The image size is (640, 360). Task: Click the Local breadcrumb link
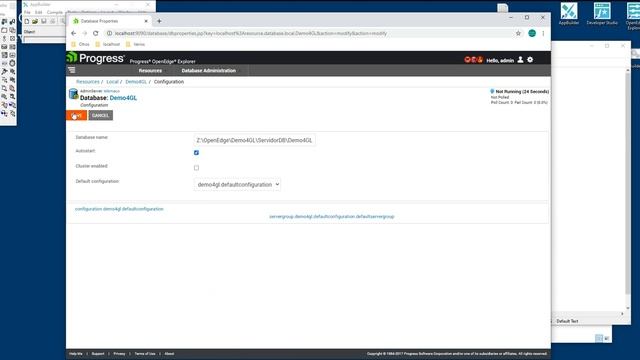pyautogui.click(x=112, y=82)
